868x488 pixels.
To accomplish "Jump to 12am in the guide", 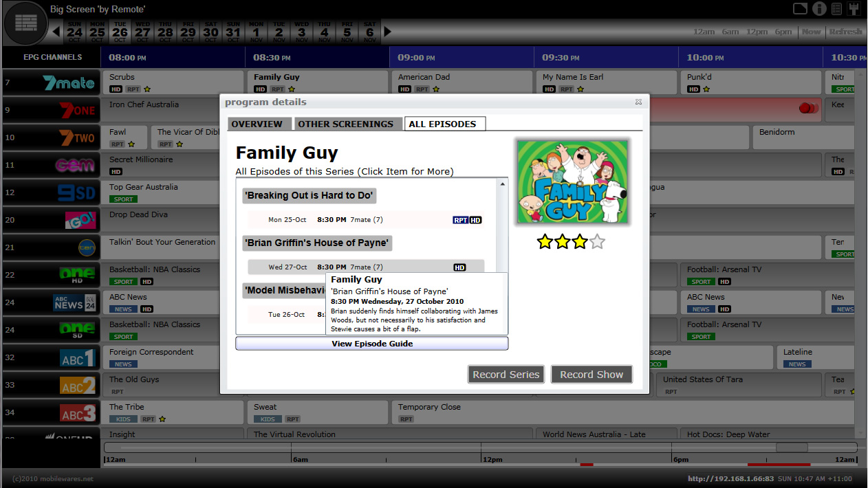I will [704, 32].
